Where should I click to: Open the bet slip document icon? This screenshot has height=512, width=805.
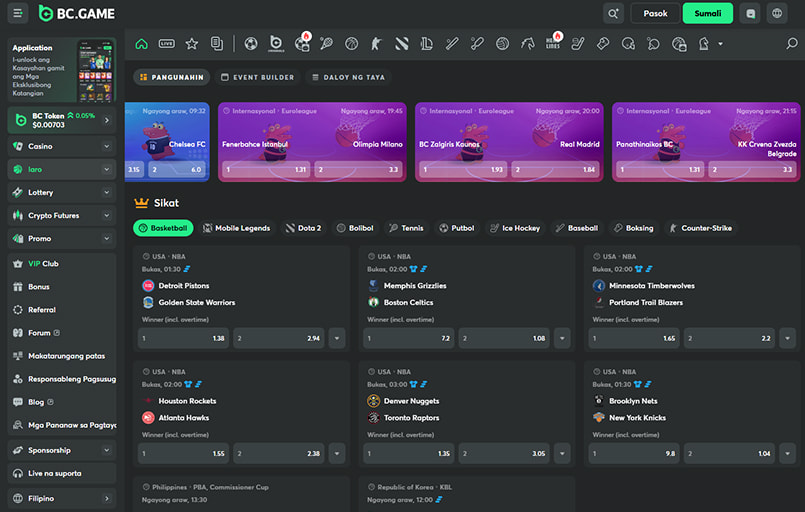coord(216,44)
